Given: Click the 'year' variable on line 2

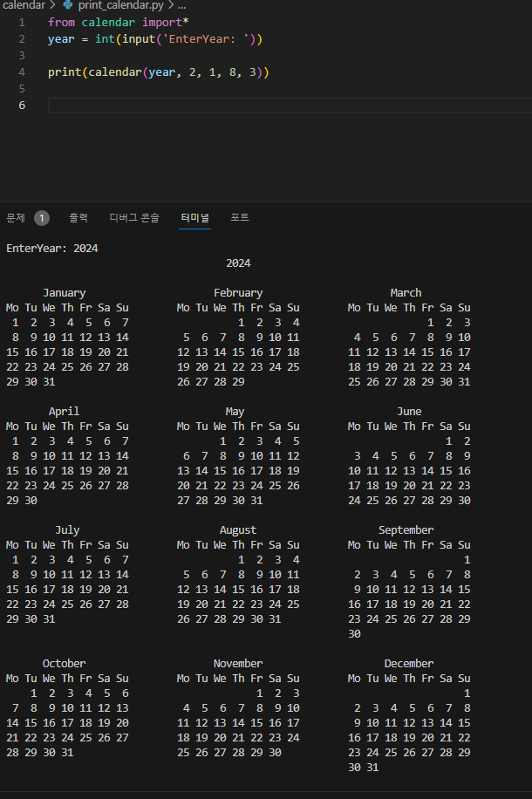Looking at the screenshot, I should [x=61, y=39].
